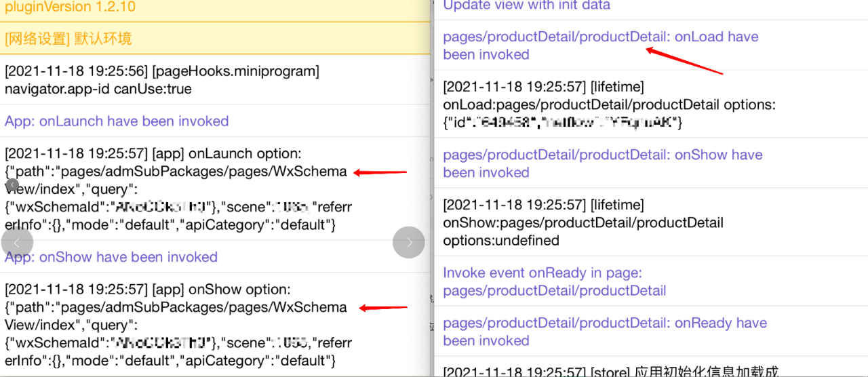
Task: Click the red arrow pointing at onLoad line
Action: click(684, 60)
